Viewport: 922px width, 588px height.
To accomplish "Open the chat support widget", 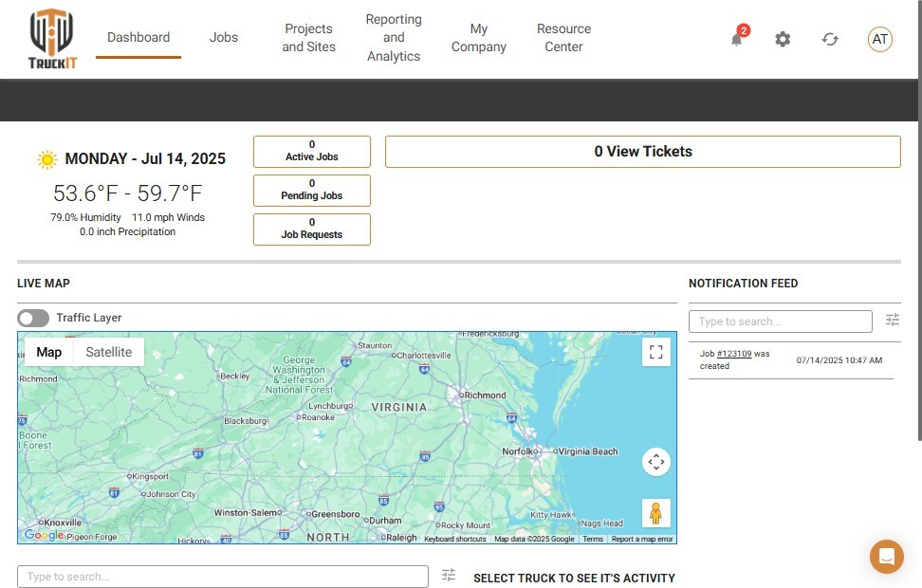I will tap(887, 557).
